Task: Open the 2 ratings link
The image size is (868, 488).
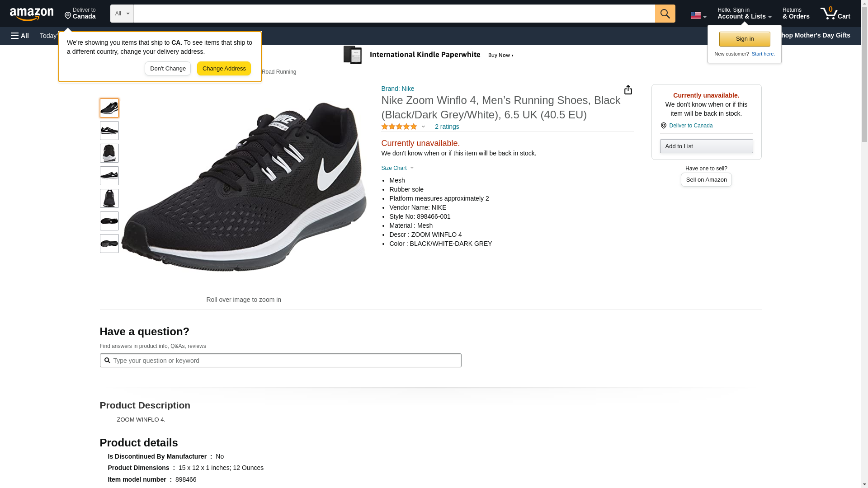Action: (447, 127)
